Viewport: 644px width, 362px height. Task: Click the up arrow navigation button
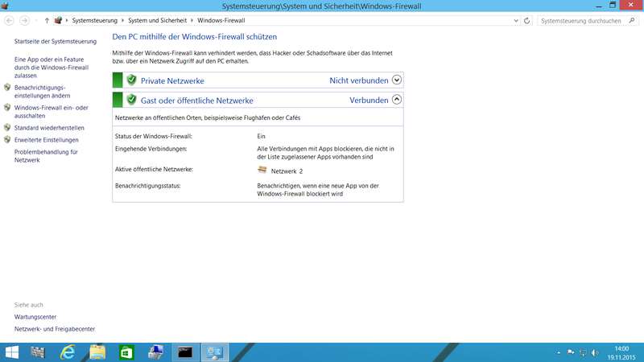[x=47, y=20]
